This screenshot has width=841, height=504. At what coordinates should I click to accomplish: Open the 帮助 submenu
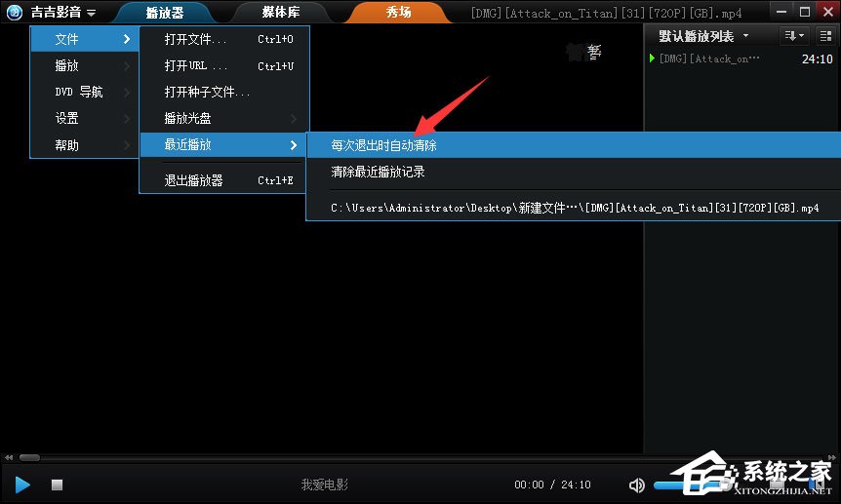(x=85, y=144)
